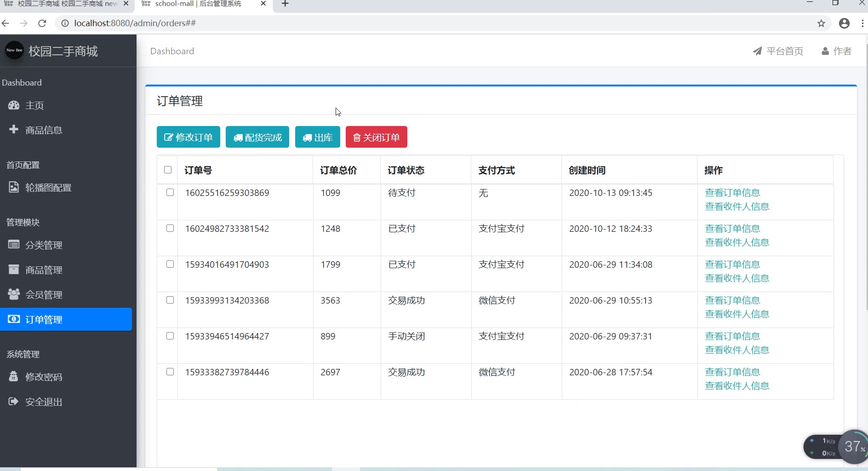868x471 pixels.
Task: Click the dashboard palette icon beside 主页
Action: [x=14, y=105]
